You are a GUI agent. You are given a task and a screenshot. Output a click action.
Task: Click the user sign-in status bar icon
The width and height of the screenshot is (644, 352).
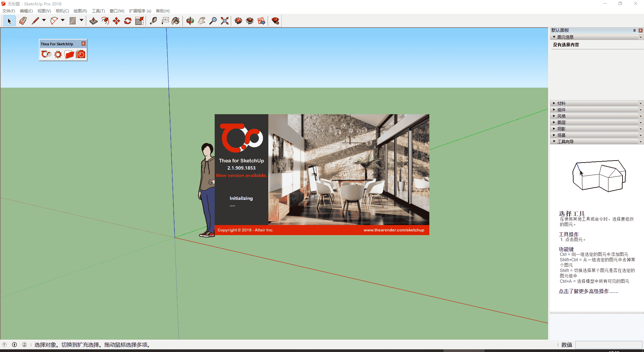pos(24,345)
